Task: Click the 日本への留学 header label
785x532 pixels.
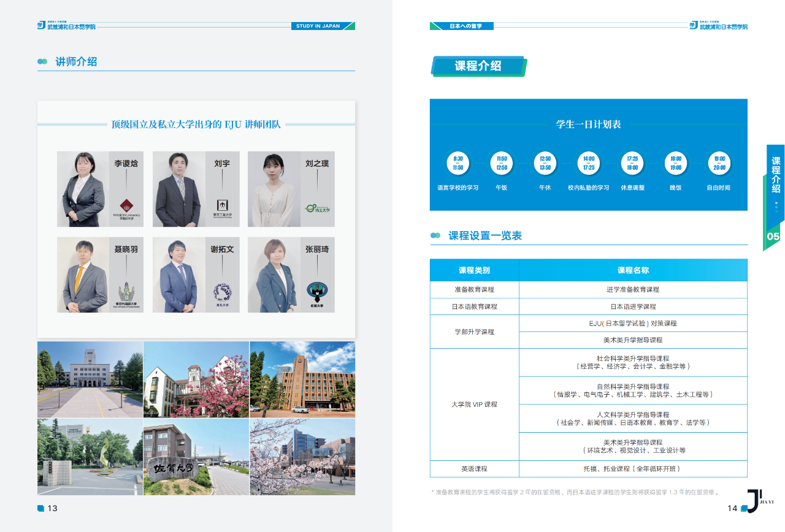Action: pyautogui.click(x=462, y=26)
